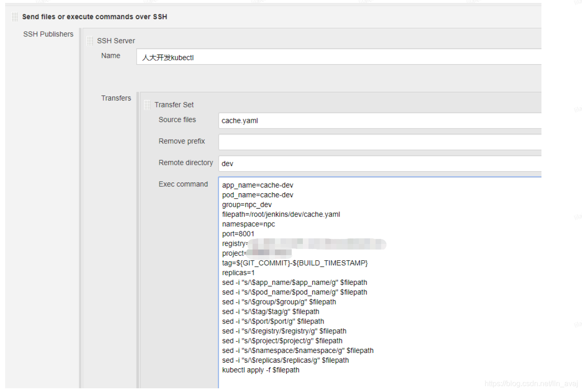Click the 'Source files' label
The height and width of the screenshot is (392, 582).
177,120
